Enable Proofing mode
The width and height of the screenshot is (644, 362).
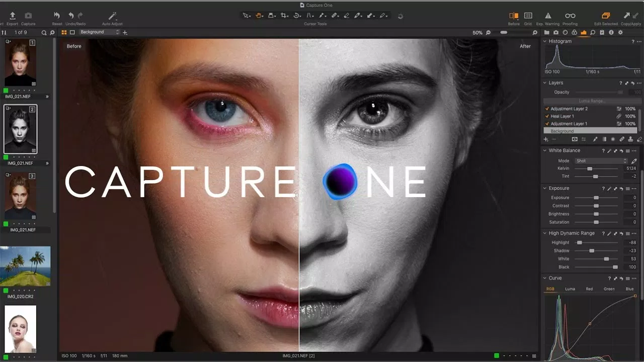coord(570,16)
